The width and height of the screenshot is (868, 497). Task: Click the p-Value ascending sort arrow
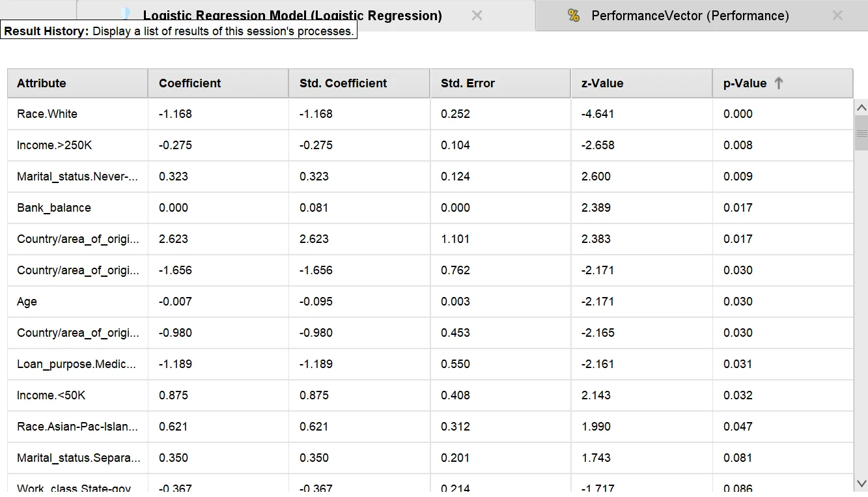tap(779, 83)
